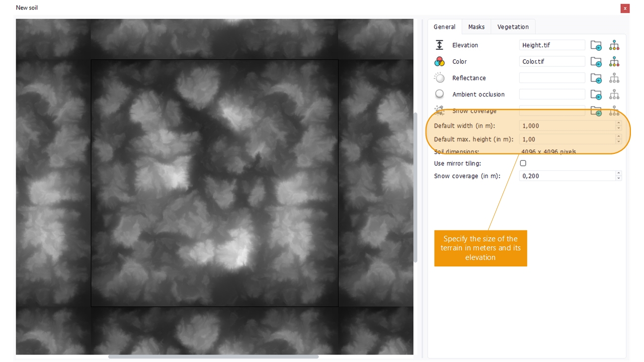Decrease Default max. height with down arrow
This screenshot has height=362, width=644.
(618, 142)
